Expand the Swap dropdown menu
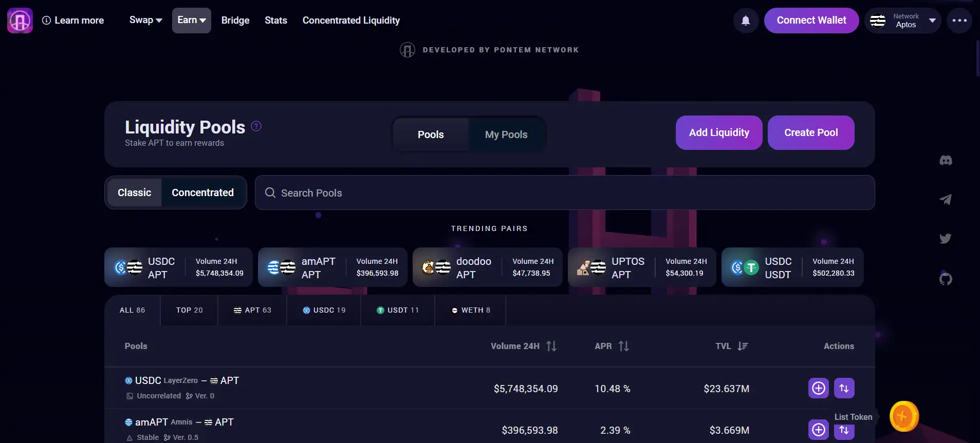The image size is (980, 443). point(145,20)
